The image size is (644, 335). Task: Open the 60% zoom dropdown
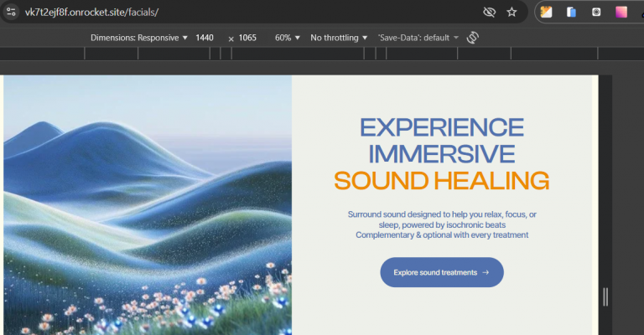[x=287, y=38]
